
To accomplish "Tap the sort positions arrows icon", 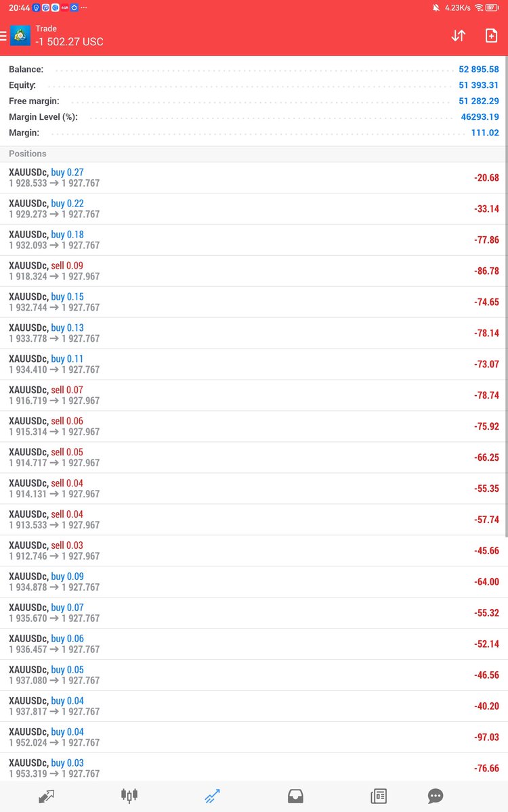I will coord(459,36).
